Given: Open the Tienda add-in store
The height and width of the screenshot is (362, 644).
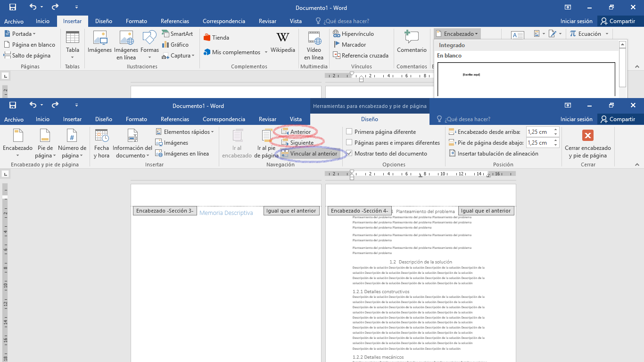Looking at the screenshot, I should click(x=216, y=38).
